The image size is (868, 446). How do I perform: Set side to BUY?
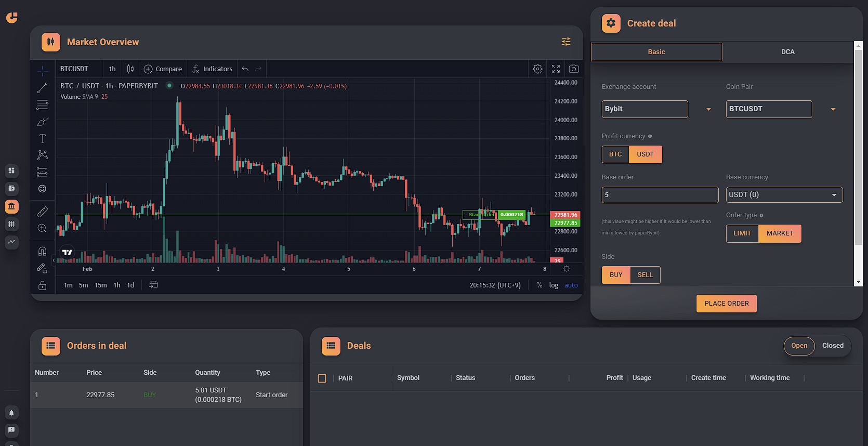click(616, 275)
